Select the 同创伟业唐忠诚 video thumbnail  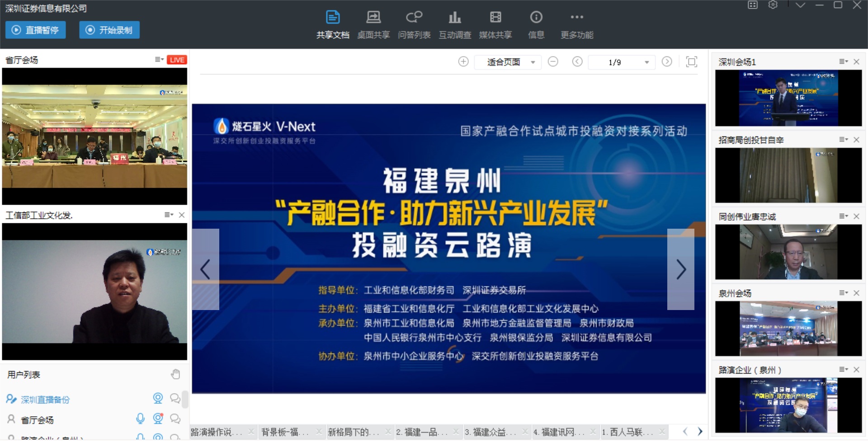pyautogui.click(x=788, y=252)
